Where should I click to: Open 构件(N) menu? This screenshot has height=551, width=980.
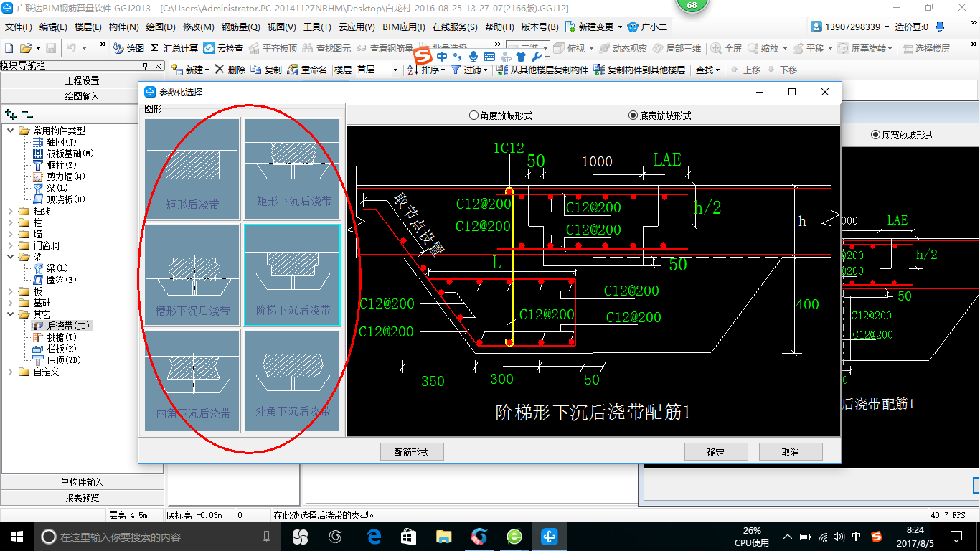[x=124, y=27]
